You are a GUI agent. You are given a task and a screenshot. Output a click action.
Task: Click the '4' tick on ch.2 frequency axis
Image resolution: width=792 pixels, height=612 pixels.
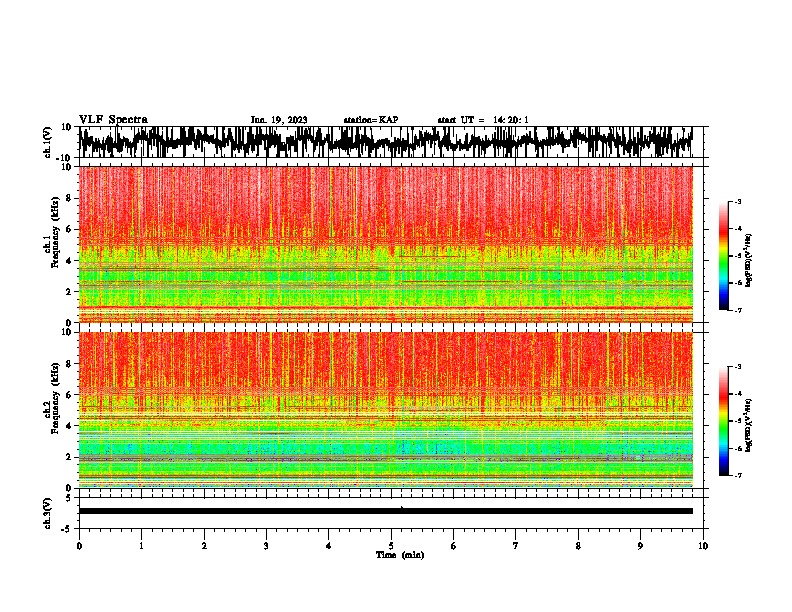coord(70,426)
